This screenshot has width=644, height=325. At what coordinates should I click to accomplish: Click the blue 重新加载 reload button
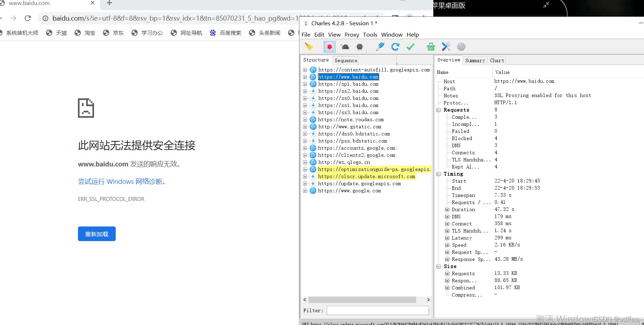(x=97, y=234)
